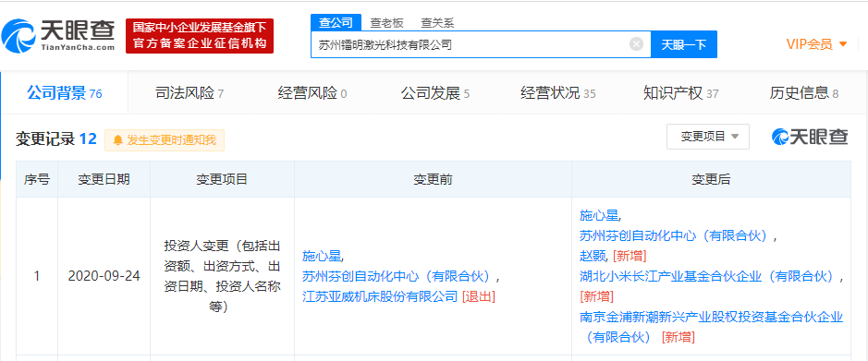Select the 查关系 search tab
The width and height of the screenshot is (868, 361).
437,23
